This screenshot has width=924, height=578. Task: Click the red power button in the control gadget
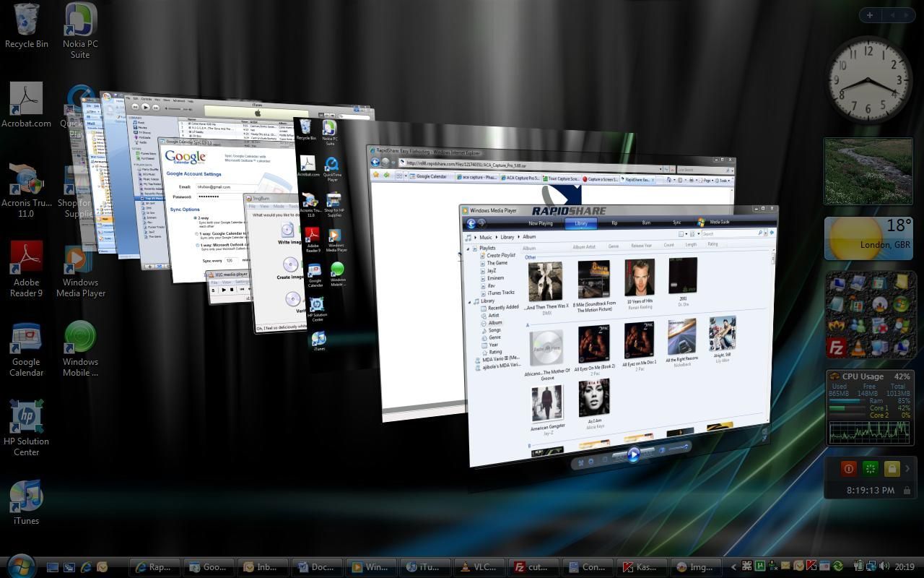coord(848,469)
